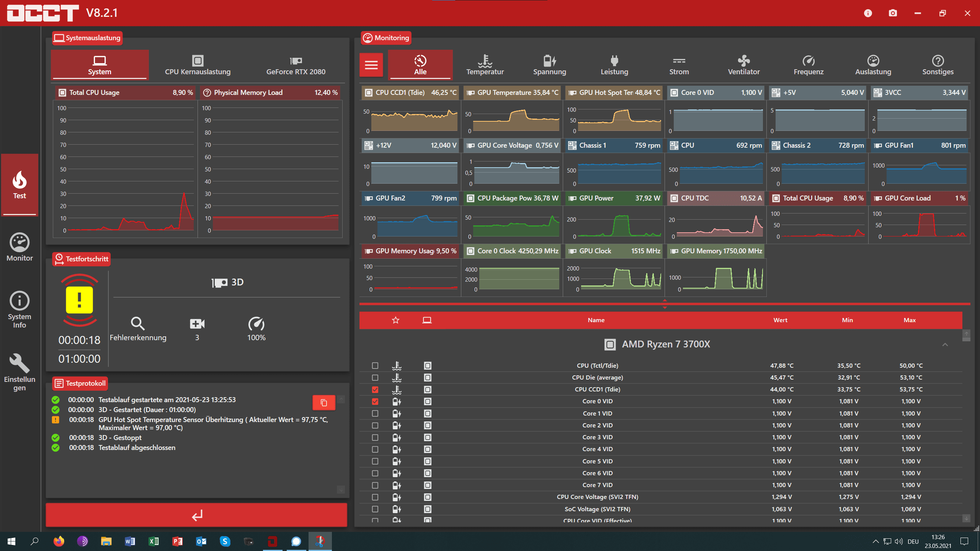Click the red return button below log
This screenshot has width=980, height=551.
(196, 515)
